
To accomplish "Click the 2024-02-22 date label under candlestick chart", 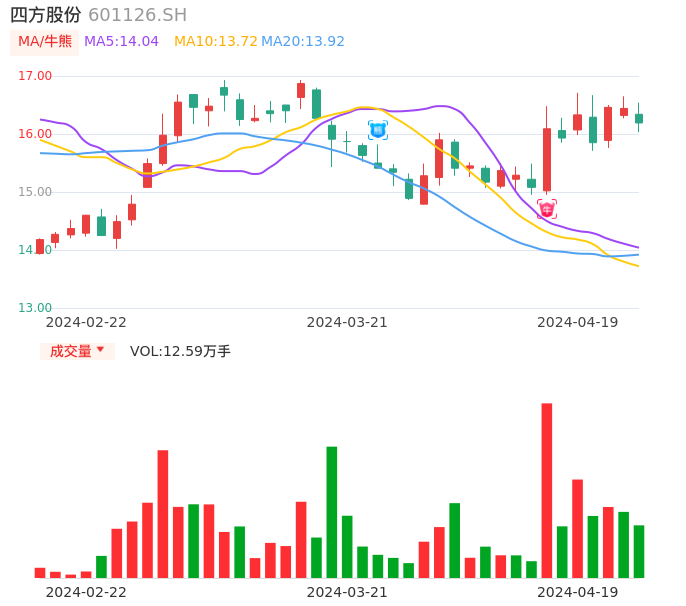I will point(86,322).
